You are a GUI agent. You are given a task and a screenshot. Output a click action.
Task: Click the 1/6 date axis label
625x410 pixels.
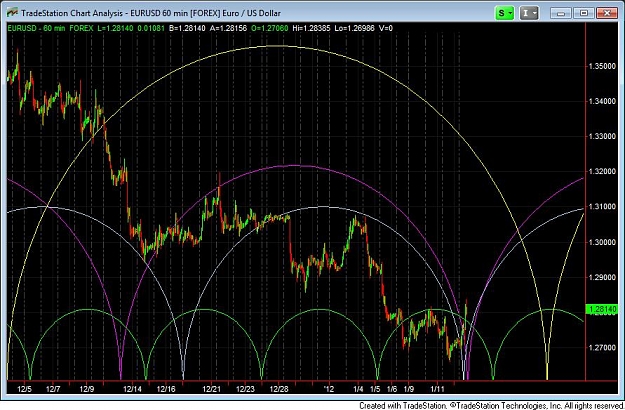(x=392, y=389)
